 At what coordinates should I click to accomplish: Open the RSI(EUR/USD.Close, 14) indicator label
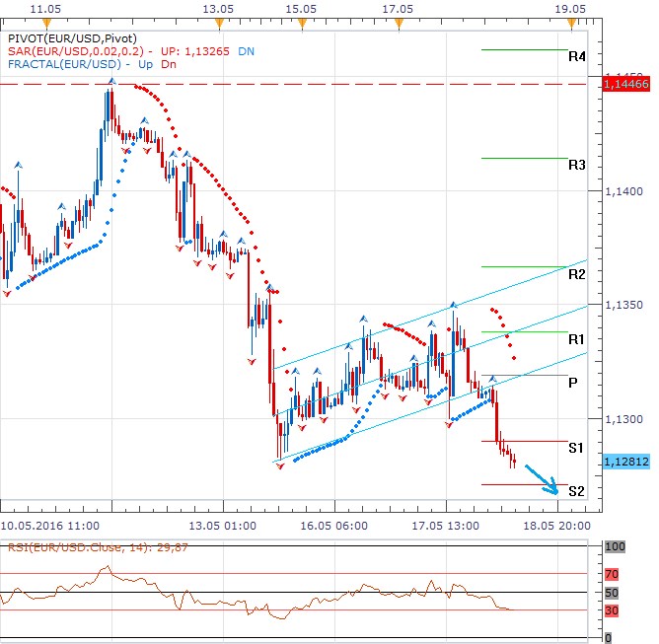point(79,549)
